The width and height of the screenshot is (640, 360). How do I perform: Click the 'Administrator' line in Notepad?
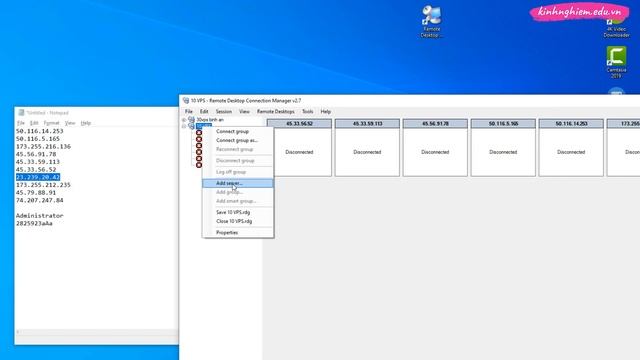(x=40, y=216)
